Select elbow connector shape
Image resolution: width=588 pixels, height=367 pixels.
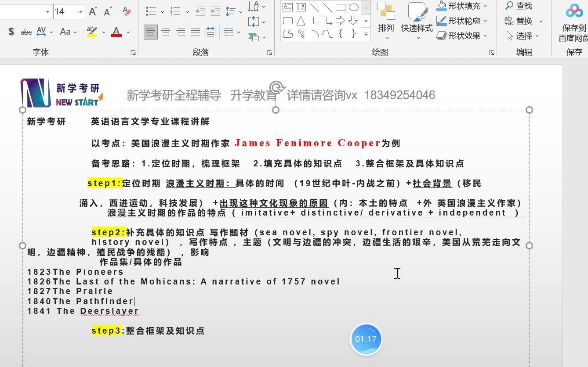click(x=314, y=20)
